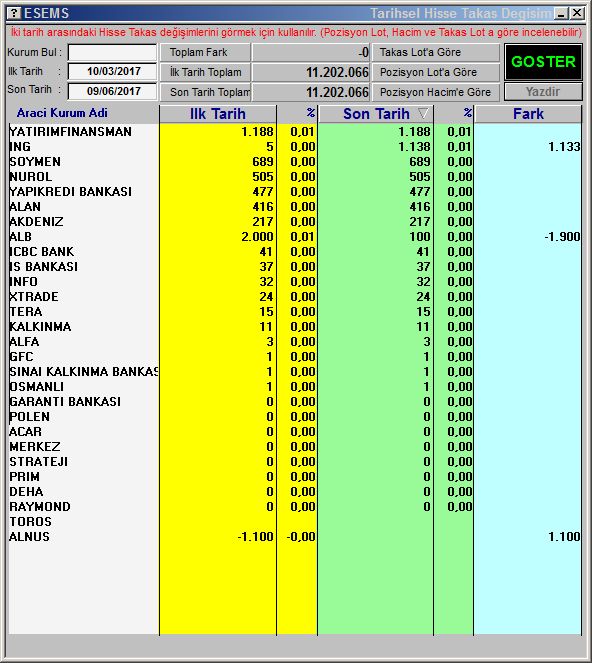Click the GOSTER button
This screenshot has width=592, height=663.
[543, 62]
